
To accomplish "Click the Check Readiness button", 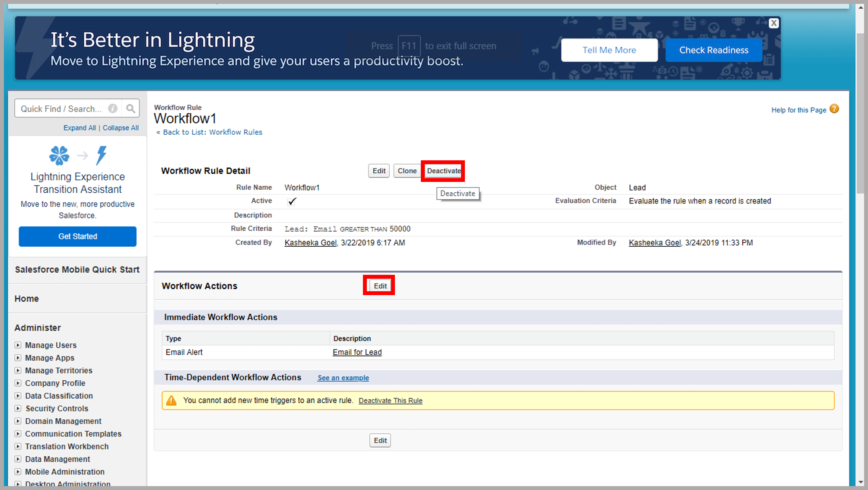I will click(x=714, y=50).
